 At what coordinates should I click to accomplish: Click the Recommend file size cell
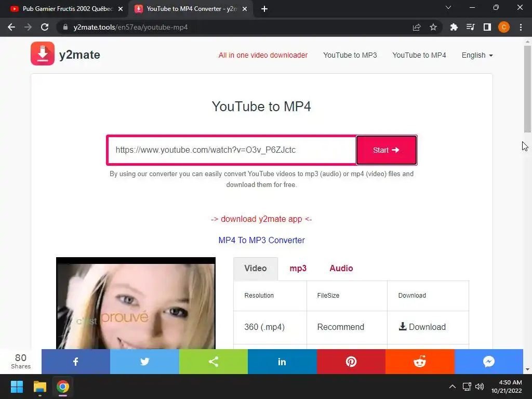pyautogui.click(x=347, y=327)
